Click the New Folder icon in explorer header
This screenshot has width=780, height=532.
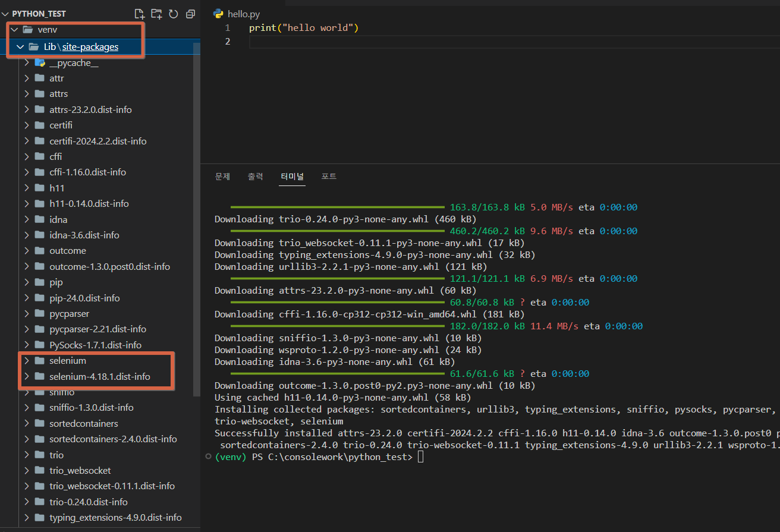click(156, 14)
